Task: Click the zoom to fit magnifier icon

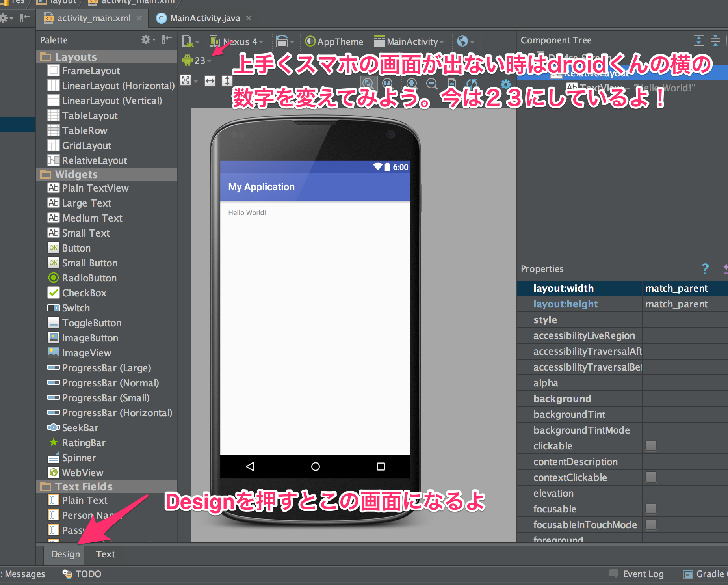Action: pos(368,83)
